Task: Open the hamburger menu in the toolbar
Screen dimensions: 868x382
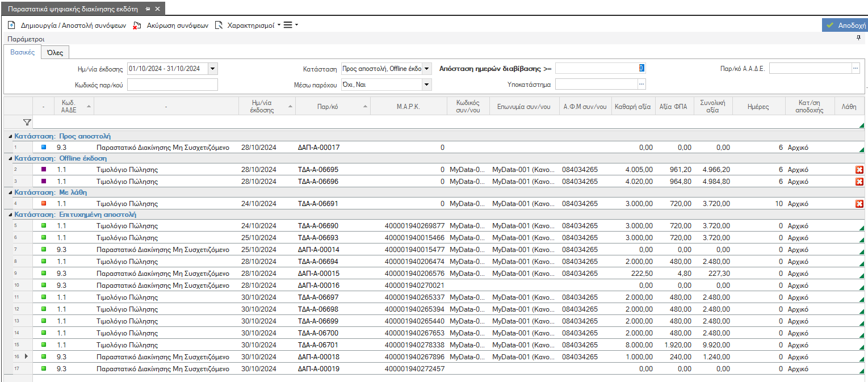Action: coord(290,25)
